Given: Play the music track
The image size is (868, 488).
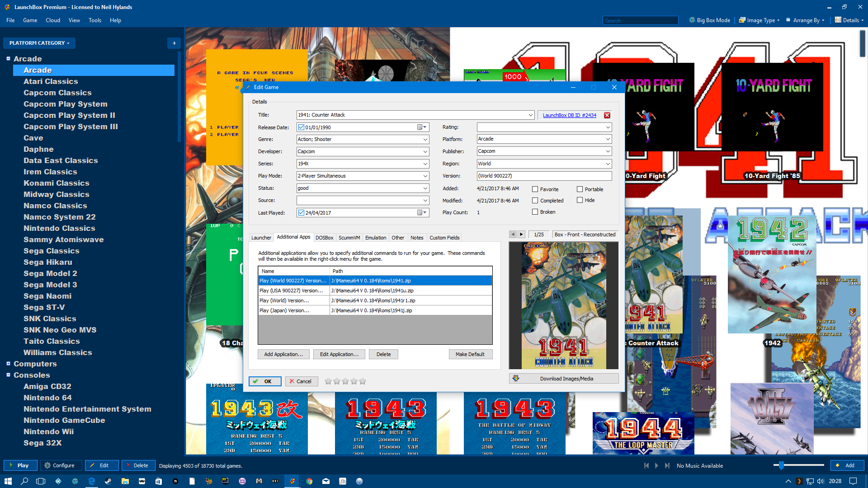Looking at the screenshot, I should [656, 465].
